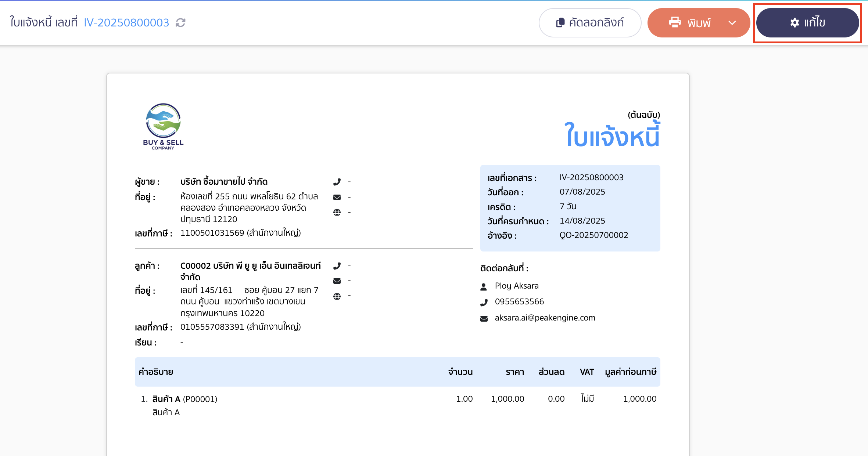The height and width of the screenshot is (456, 868).
Task: Click the line item สินค้า A (P00001)
Action: (184, 399)
